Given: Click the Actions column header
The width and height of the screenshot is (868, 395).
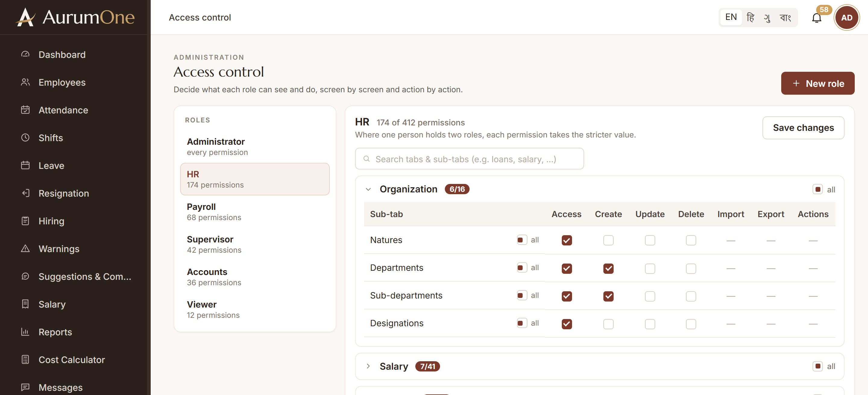Looking at the screenshot, I should [x=813, y=214].
